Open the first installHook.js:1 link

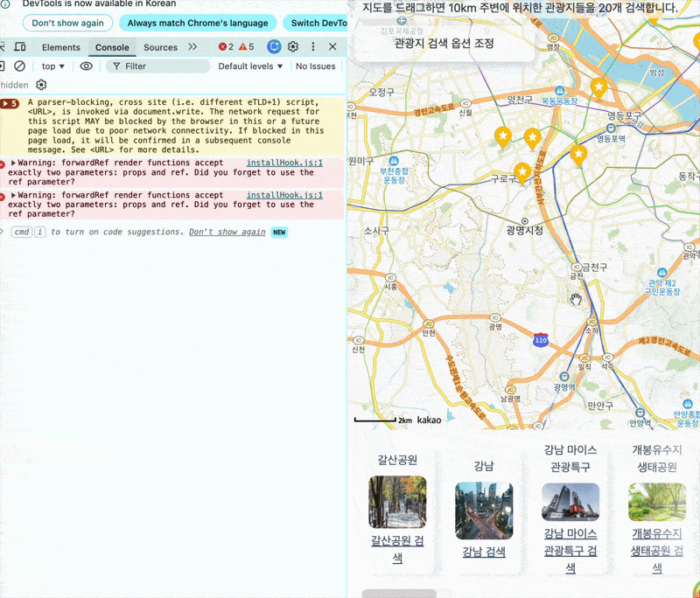pos(284,163)
